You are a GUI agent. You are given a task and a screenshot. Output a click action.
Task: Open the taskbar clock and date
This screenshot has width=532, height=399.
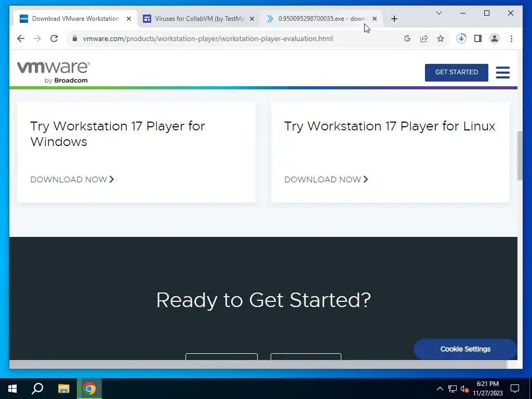click(x=487, y=389)
